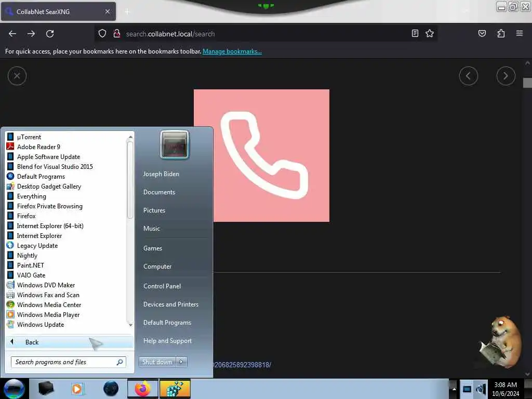Image resolution: width=532 pixels, height=399 pixels.
Task: Toggle the reader view icon
Action: coord(415,33)
